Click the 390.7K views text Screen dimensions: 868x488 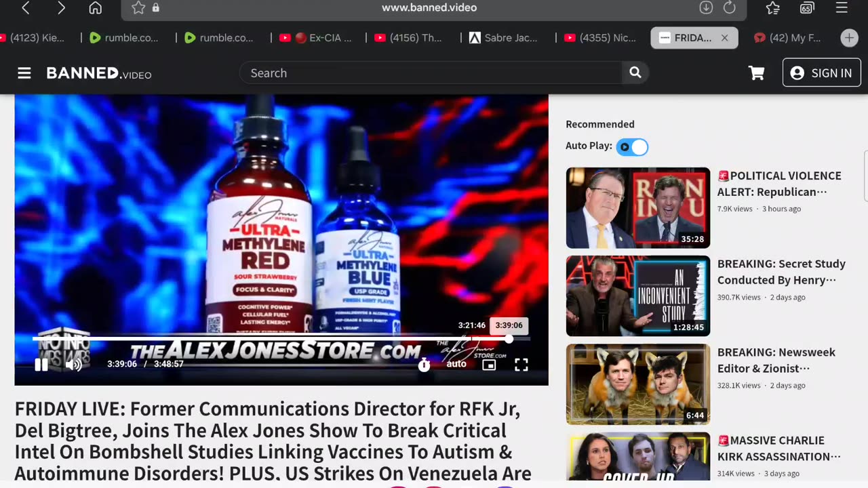(x=738, y=297)
